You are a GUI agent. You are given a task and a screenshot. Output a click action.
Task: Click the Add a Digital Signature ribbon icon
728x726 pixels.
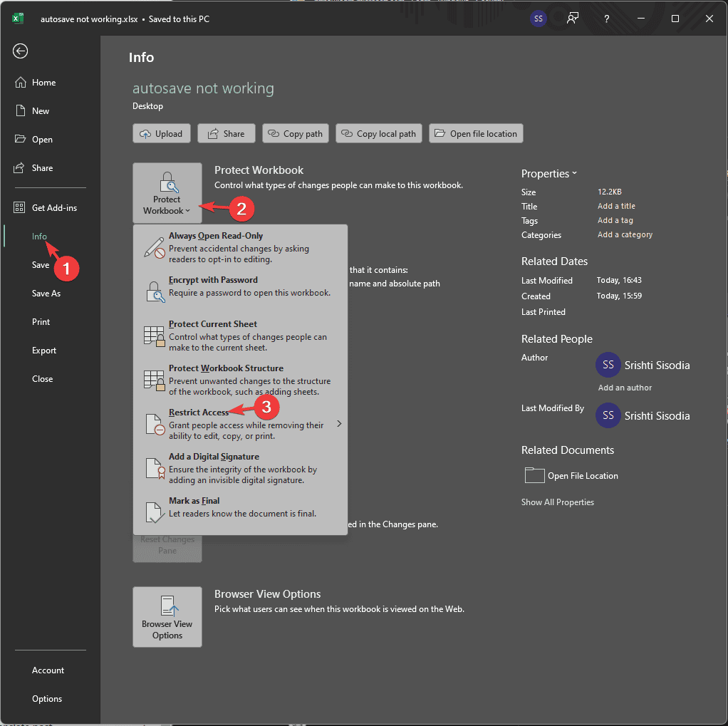(155, 468)
